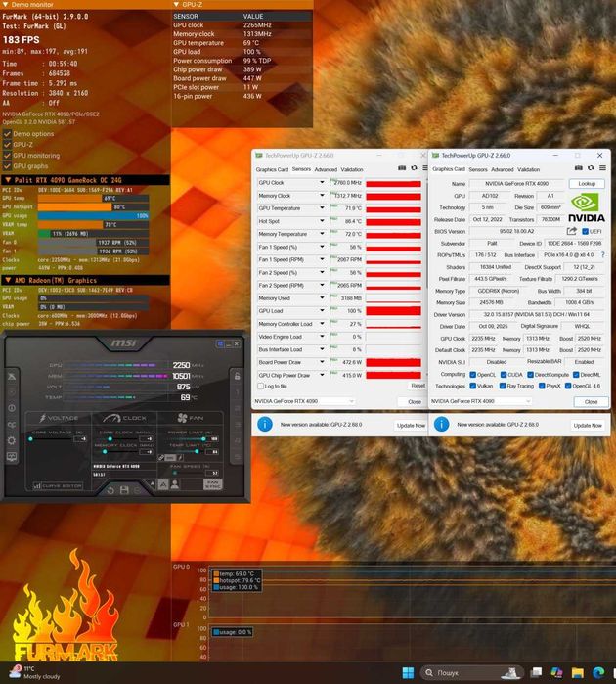Open Task View on the taskbar
Image resolution: width=616 pixels, height=684 pixels.
coord(536,673)
